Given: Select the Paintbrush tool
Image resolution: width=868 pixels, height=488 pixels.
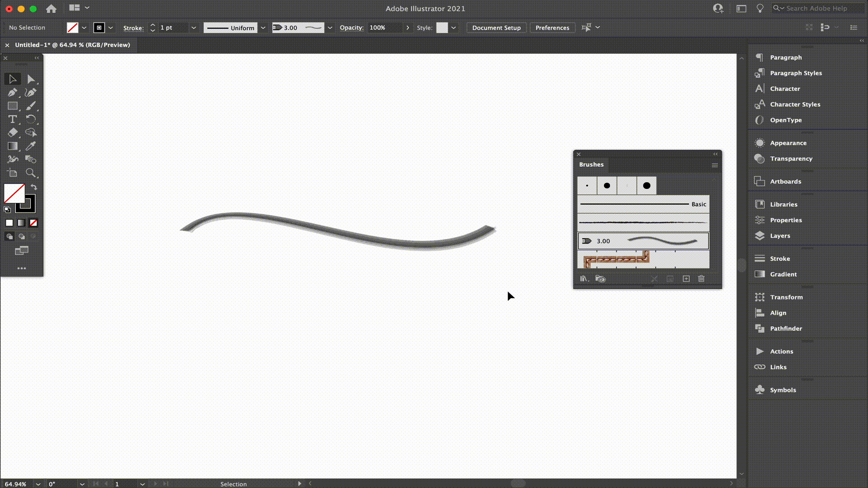Looking at the screenshot, I should coord(31,106).
